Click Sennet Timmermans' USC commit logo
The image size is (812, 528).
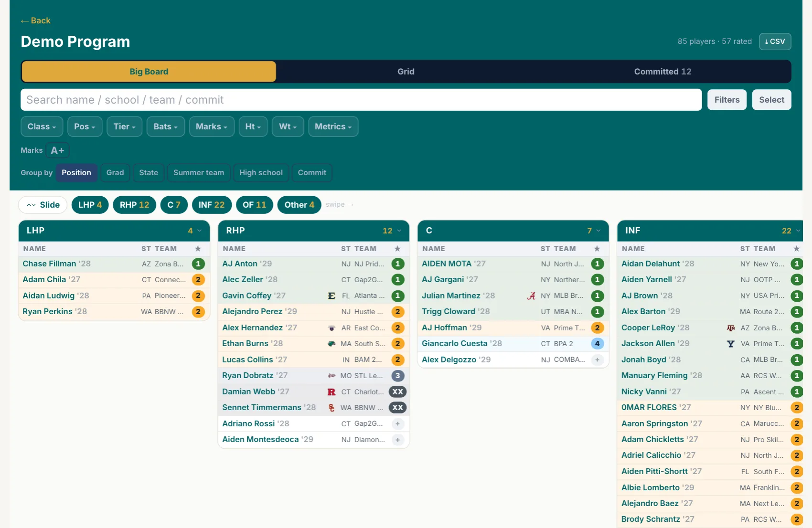tap(331, 408)
